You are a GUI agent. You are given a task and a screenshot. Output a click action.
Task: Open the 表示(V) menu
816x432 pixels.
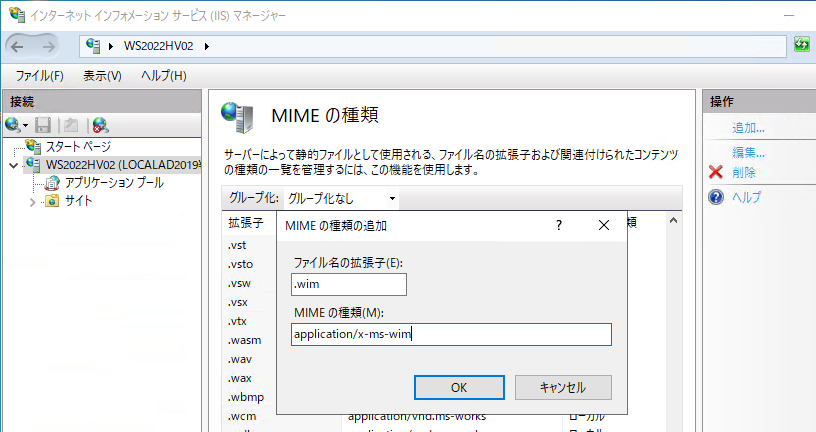point(102,76)
